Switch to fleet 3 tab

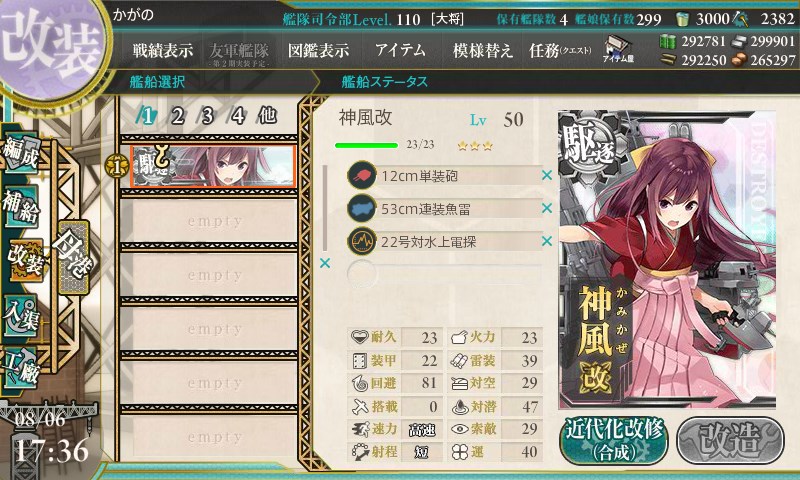point(207,116)
